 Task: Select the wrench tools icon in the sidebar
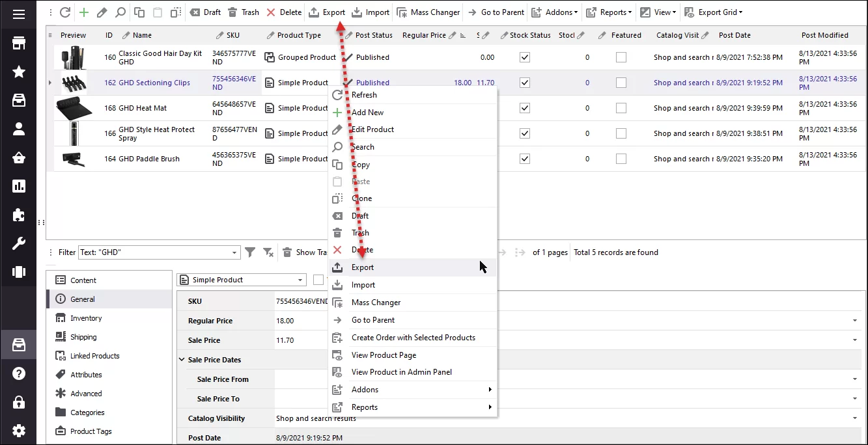(x=18, y=244)
